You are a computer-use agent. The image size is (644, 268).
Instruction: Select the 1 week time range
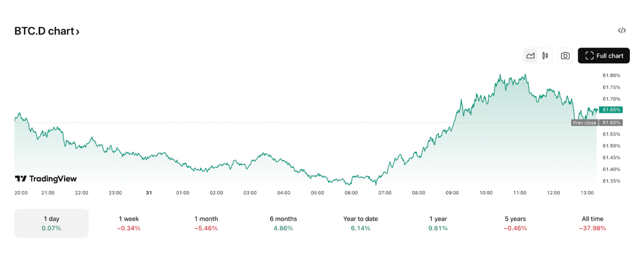[x=129, y=223]
